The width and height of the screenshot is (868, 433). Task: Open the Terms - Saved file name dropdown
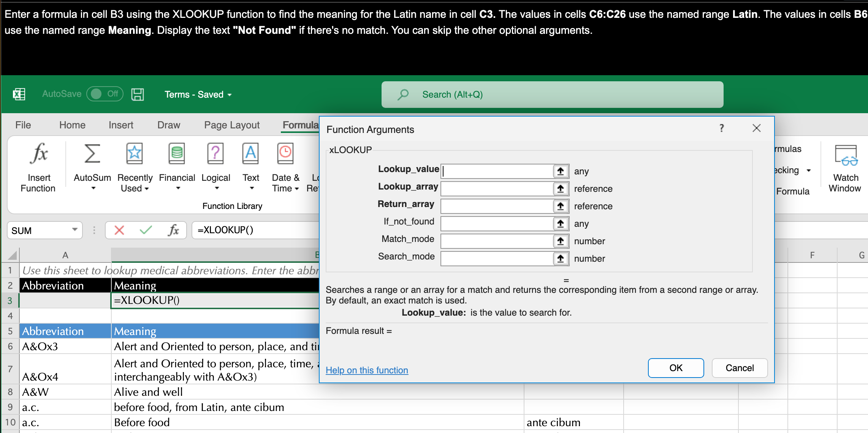(x=198, y=95)
